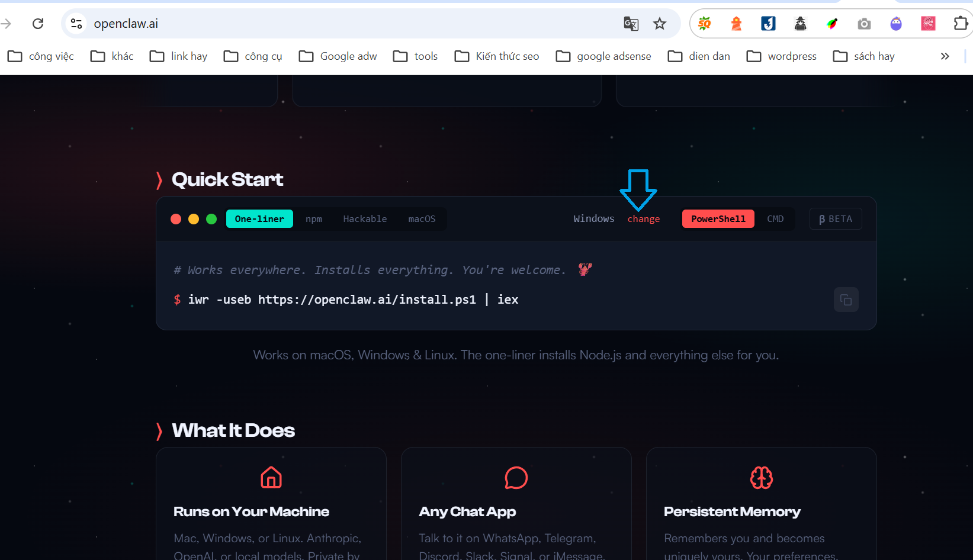Open the "công cụ" bookmark folder
973x560 pixels.
coord(253,56)
